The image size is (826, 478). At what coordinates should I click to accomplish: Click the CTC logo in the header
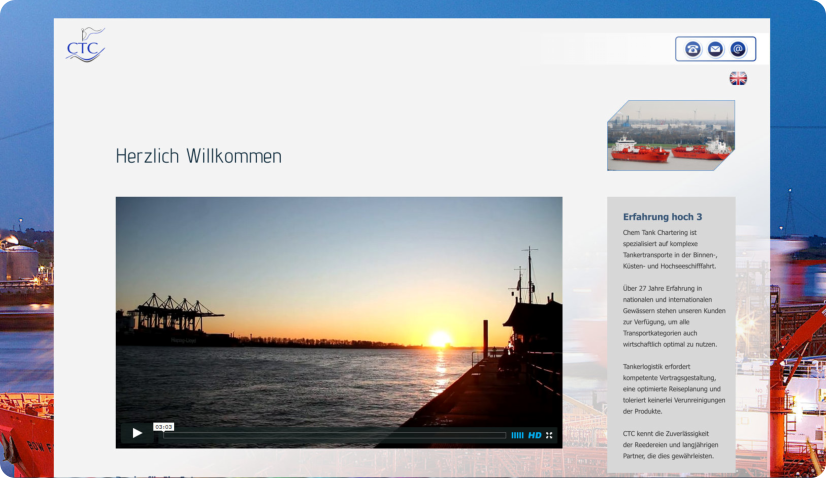(85, 46)
